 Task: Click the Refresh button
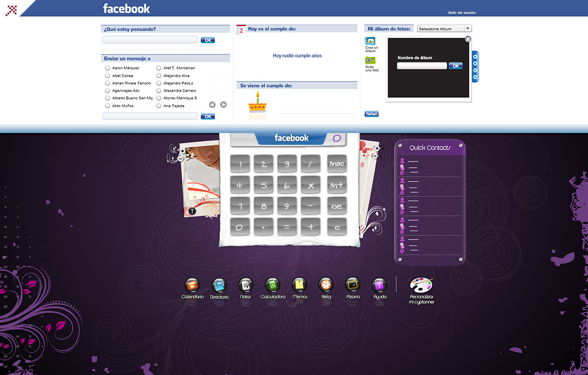371,114
